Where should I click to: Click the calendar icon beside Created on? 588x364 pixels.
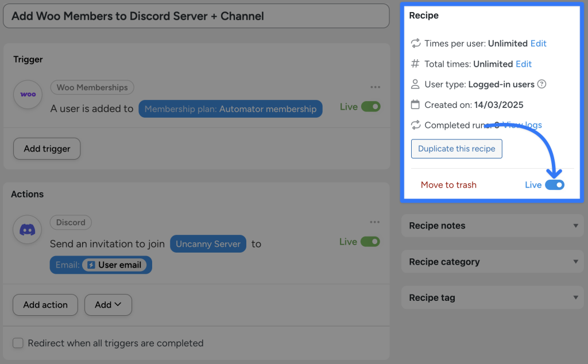coord(415,104)
